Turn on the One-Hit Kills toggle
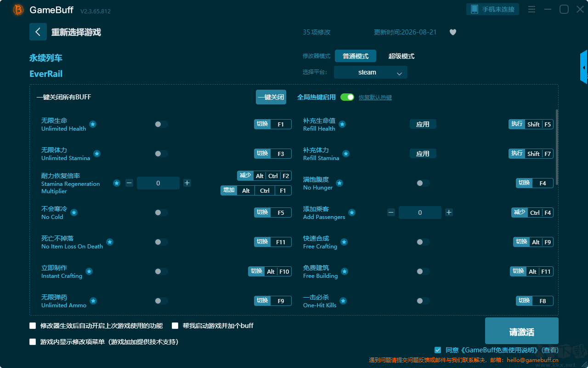 (x=423, y=301)
